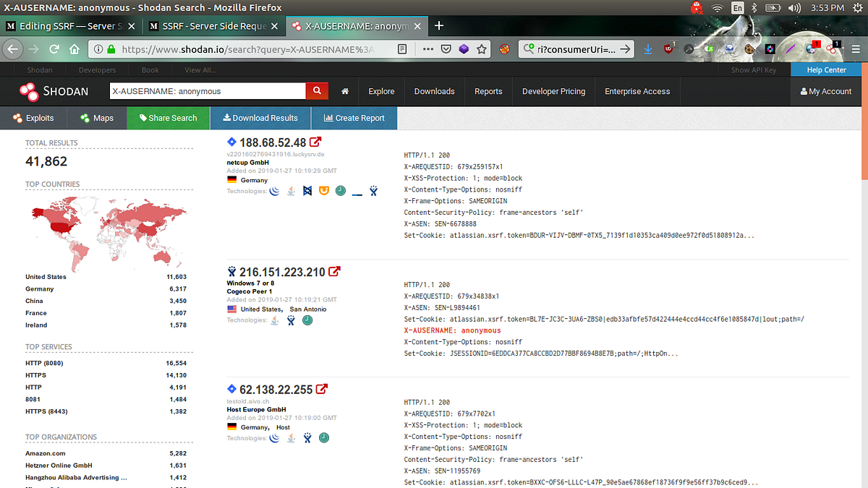The width and height of the screenshot is (868, 488).
Task: Open external link icon next to 188.68.52.48
Action: point(315,142)
